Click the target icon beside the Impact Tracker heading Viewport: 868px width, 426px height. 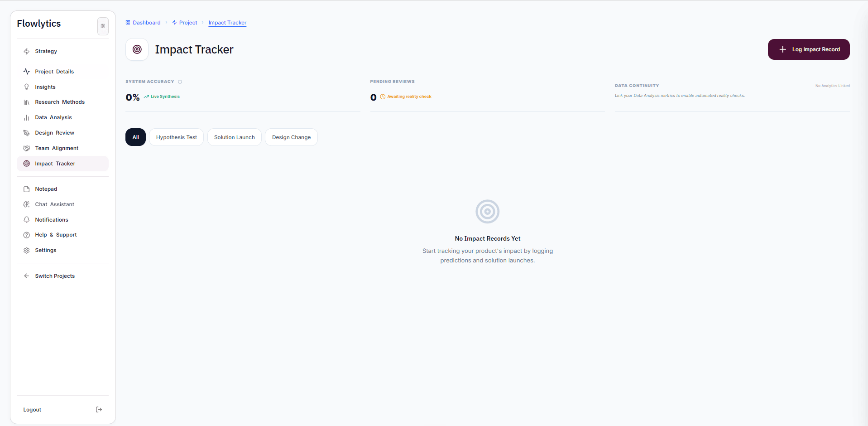point(137,49)
